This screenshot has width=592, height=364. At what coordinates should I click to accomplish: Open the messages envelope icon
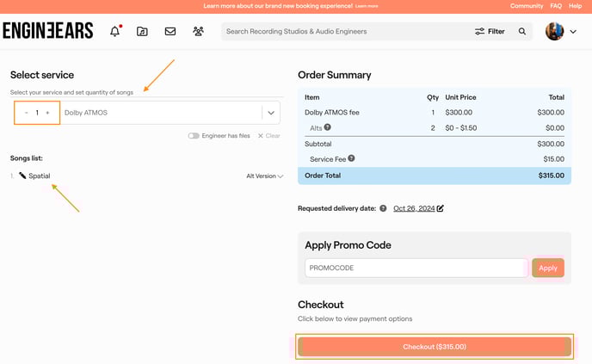click(x=170, y=32)
